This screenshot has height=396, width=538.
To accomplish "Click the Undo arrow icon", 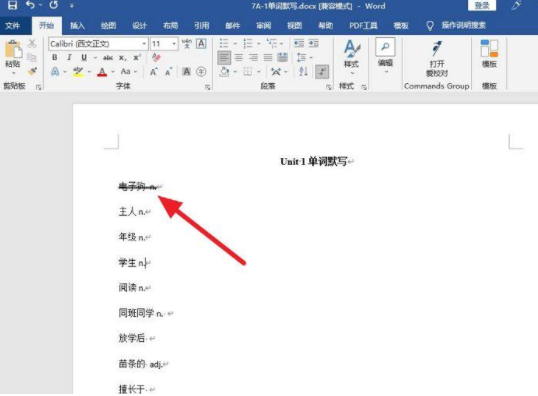I will point(30,5).
